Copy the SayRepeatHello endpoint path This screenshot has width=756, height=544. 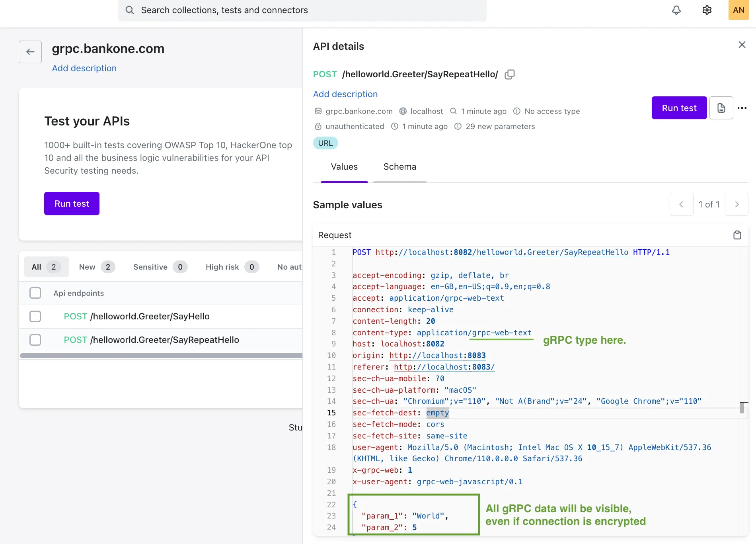click(x=510, y=74)
